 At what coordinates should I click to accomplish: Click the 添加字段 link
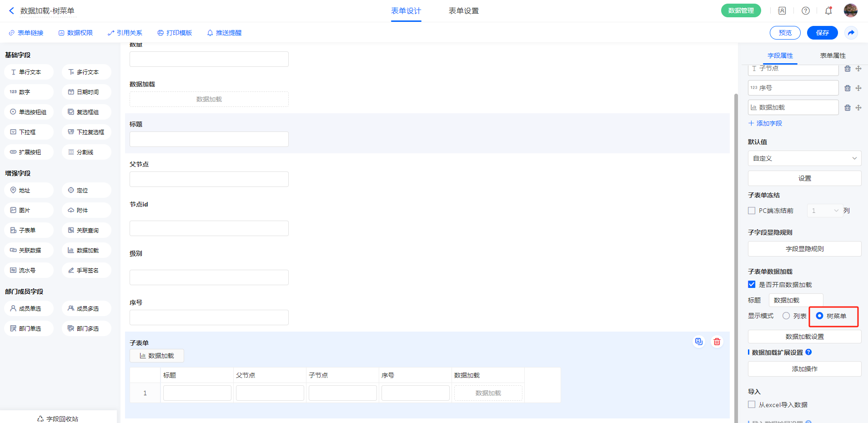(x=765, y=123)
